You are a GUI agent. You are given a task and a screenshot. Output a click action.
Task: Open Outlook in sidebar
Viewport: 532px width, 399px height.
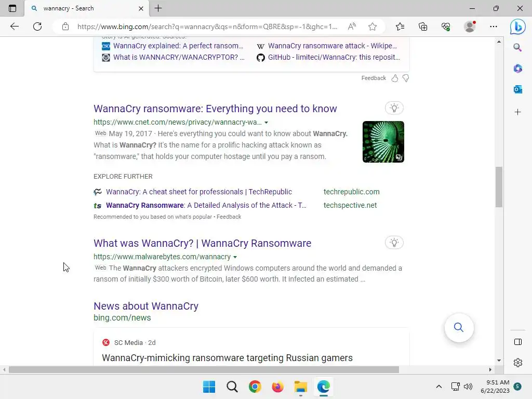pyautogui.click(x=517, y=89)
